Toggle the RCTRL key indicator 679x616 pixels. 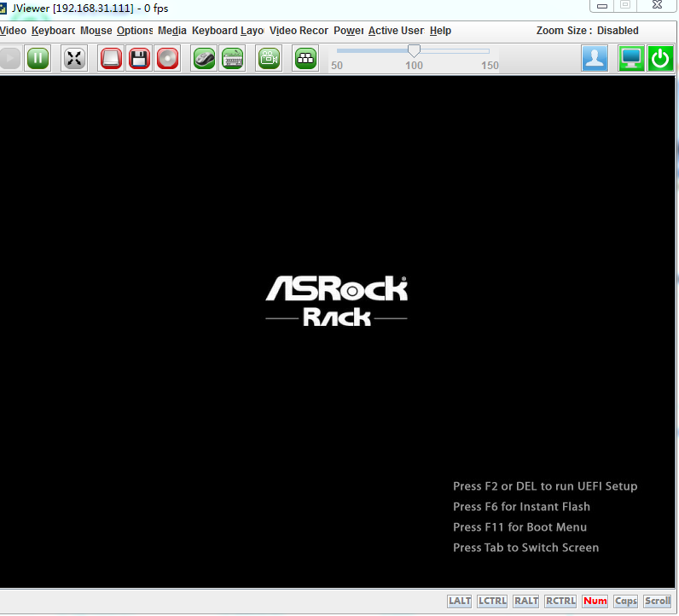pyautogui.click(x=560, y=601)
